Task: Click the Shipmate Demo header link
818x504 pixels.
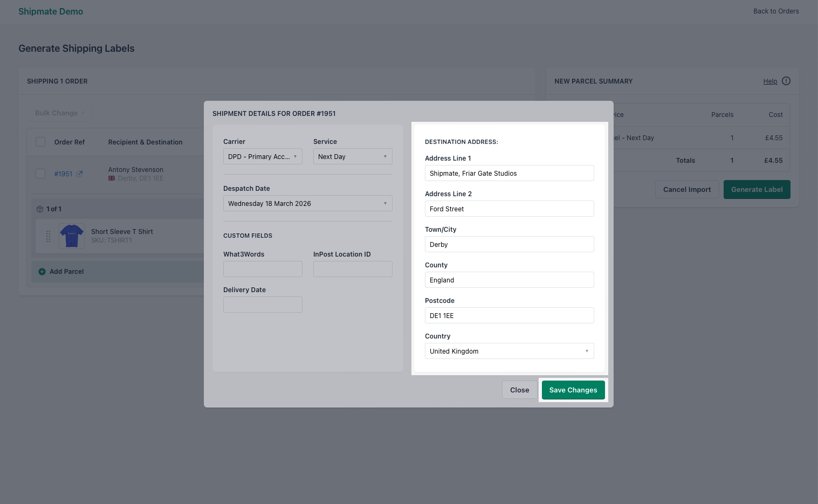Action: (51, 11)
